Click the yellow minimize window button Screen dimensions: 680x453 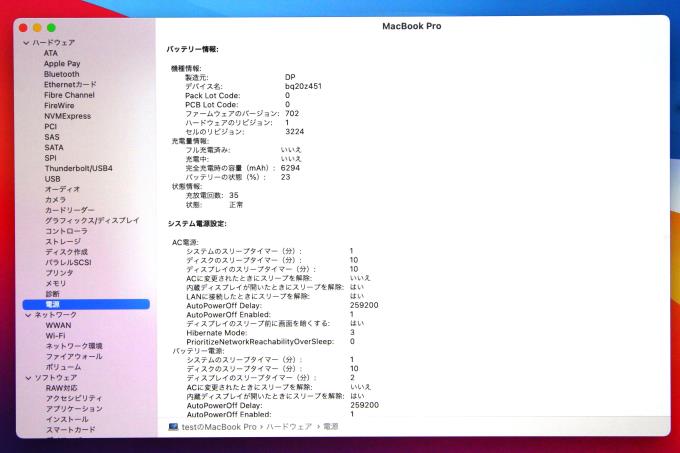click(37, 28)
